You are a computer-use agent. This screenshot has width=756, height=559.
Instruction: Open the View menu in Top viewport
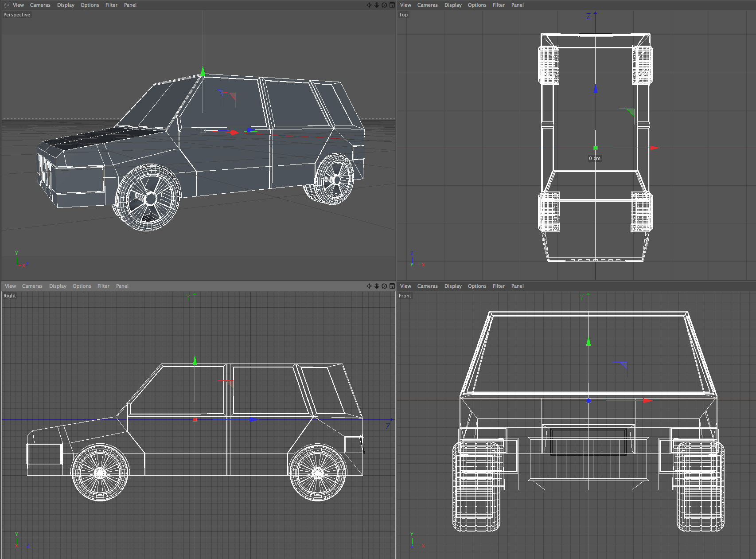[x=405, y=5]
